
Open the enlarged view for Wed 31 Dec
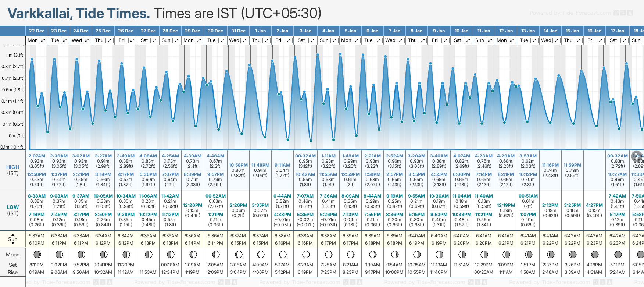244,40
